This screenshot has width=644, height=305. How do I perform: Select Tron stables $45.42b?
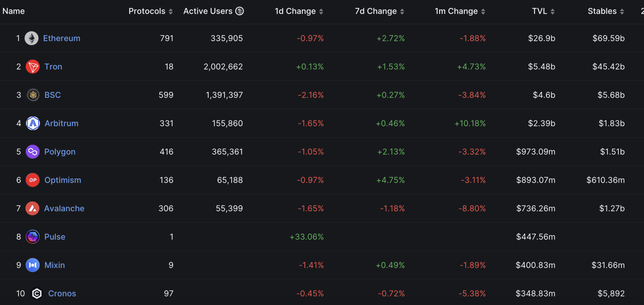pyautogui.click(x=609, y=67)
